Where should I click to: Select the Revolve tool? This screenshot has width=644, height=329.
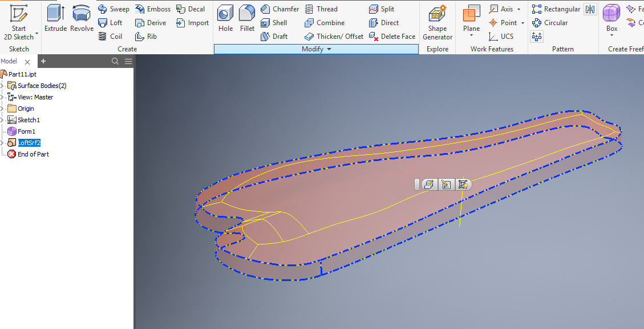tap(80, 17)
